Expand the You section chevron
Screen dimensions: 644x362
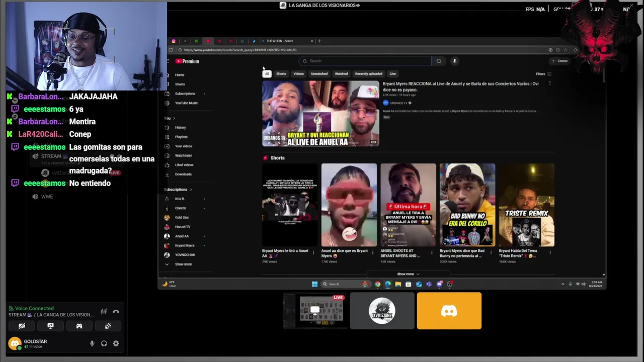(174, 118)
